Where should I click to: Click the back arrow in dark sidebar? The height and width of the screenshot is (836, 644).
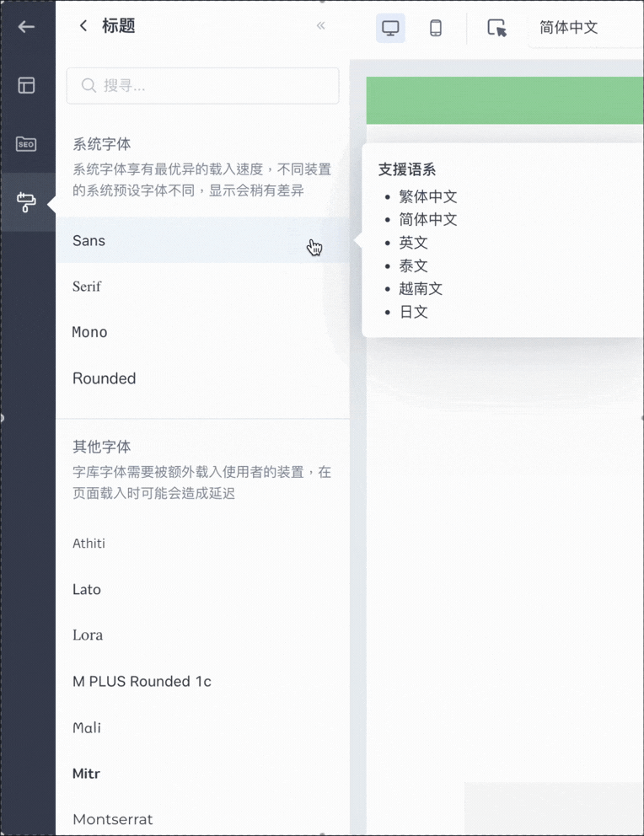coord(26,26)
